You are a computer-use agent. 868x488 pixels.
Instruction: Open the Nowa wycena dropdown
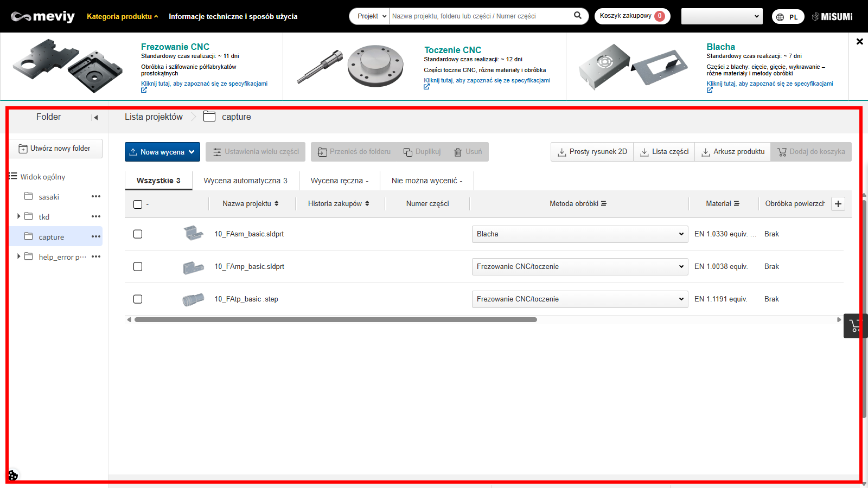pos(162,152)
